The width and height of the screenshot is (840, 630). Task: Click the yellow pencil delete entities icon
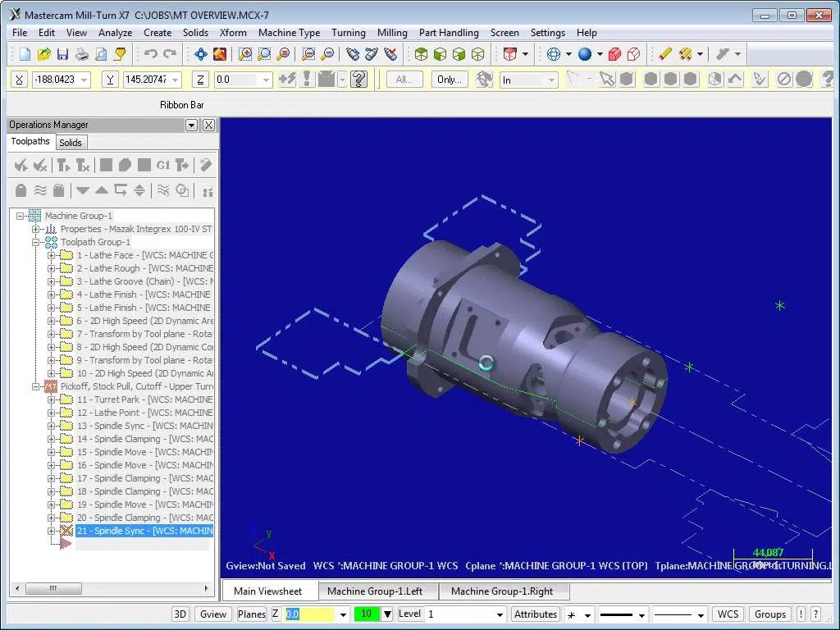[664, 54]
